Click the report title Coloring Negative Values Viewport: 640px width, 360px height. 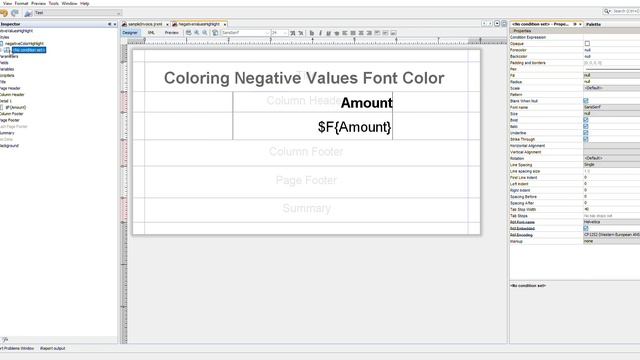click(304, 78)
